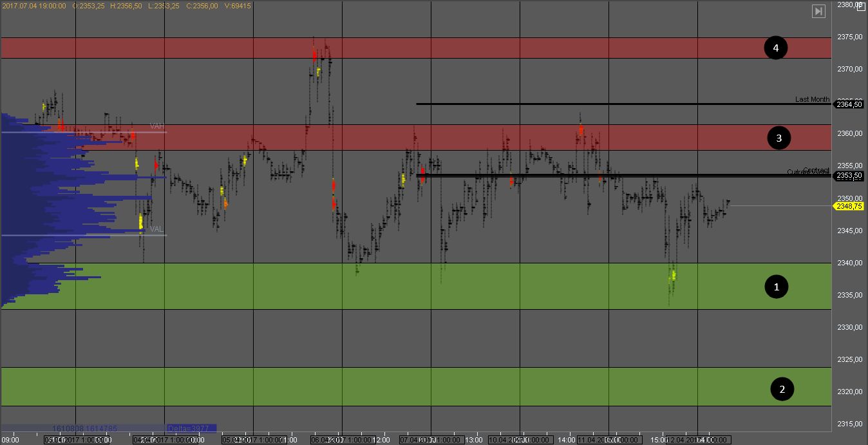Click the scroll-to-latest-bar arrow button
Image resolution: width=868 pixels, height=445 pixels.
point(818,12)
